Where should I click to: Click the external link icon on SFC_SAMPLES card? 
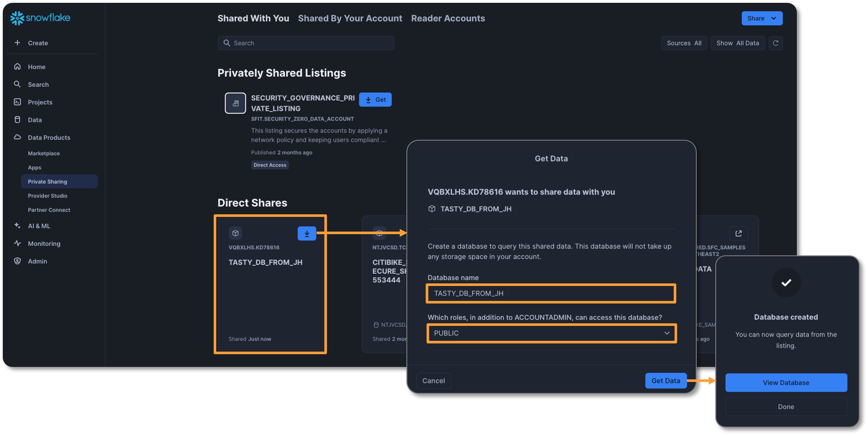point(739,234)
